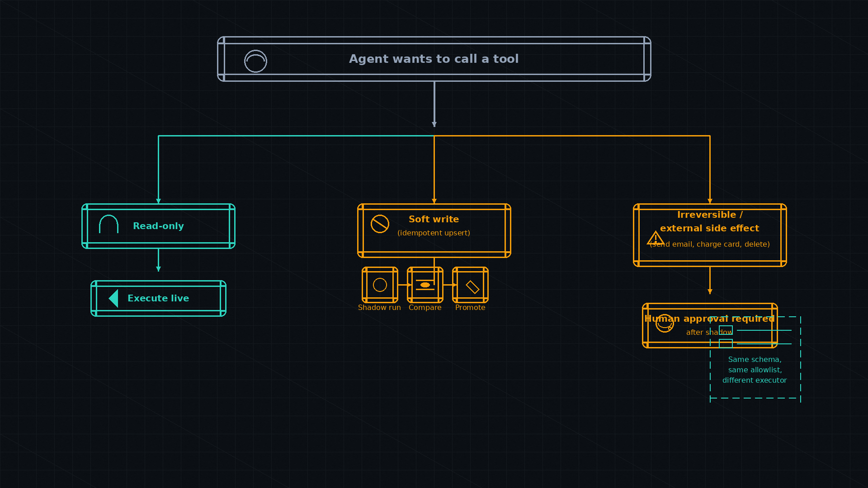Click the agent circle icon in top node

point(255,61)
